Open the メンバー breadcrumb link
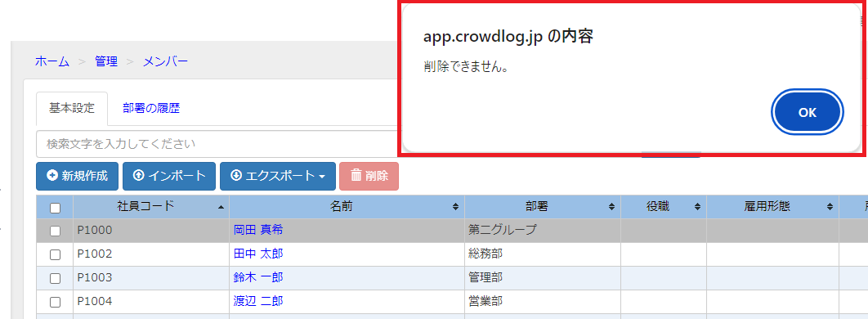Viewport: 868px width, 319px height. 166,61
